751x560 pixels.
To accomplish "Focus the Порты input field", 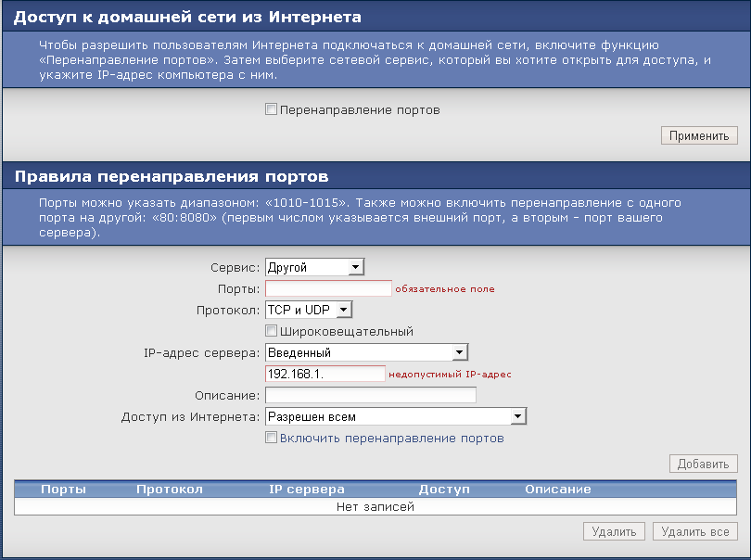I will tap(328, 288).
